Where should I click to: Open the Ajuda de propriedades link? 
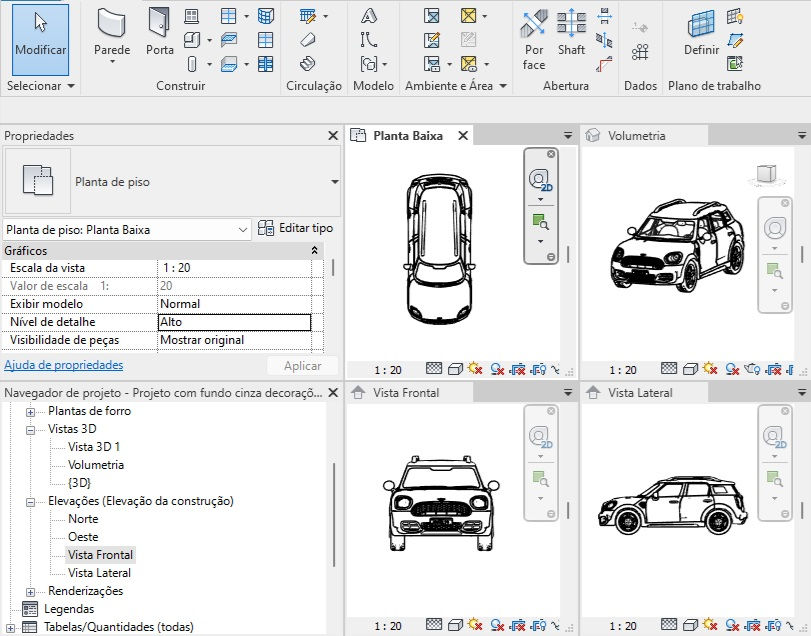point(64,365)
